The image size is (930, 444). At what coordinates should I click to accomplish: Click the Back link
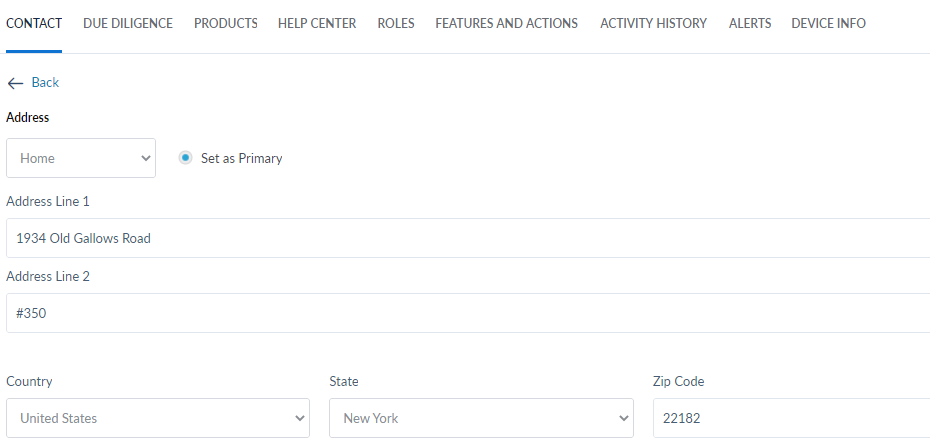pyautogui.click(x=45, y=83)
